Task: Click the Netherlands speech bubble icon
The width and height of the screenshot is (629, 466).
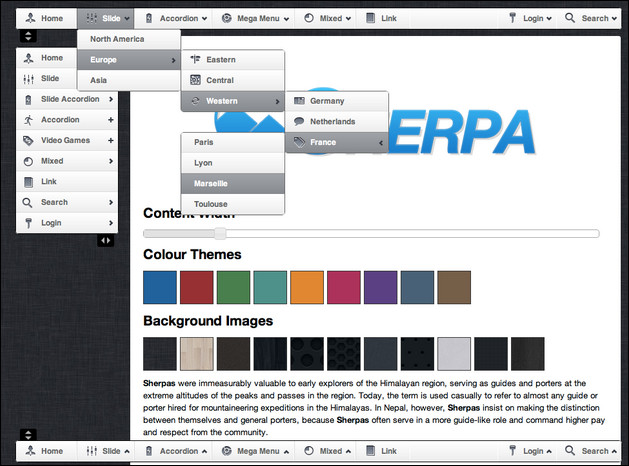Action: 299,121
